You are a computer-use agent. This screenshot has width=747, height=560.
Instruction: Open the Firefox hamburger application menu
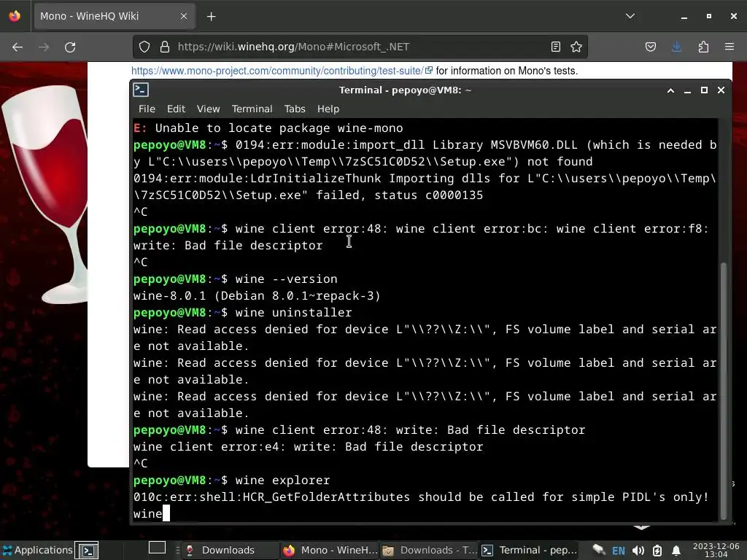pyautogui.click(x=729, y=47)
